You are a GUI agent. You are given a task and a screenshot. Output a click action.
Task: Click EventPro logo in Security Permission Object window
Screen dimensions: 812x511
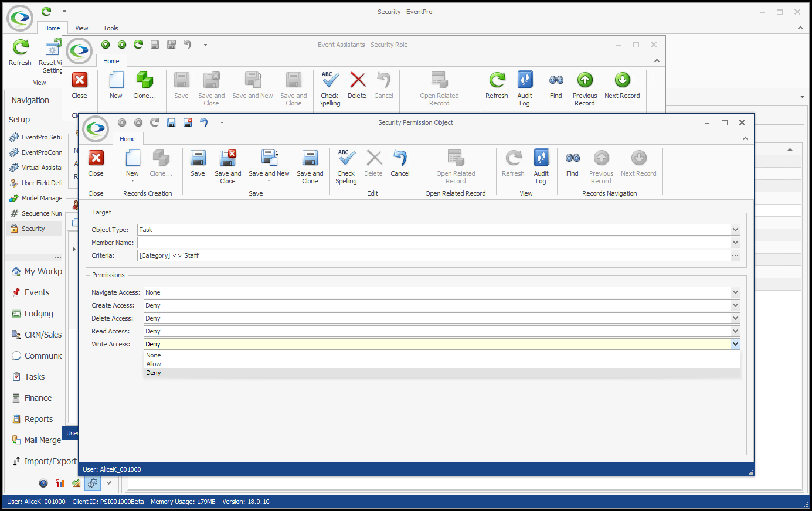pos(96,129)
